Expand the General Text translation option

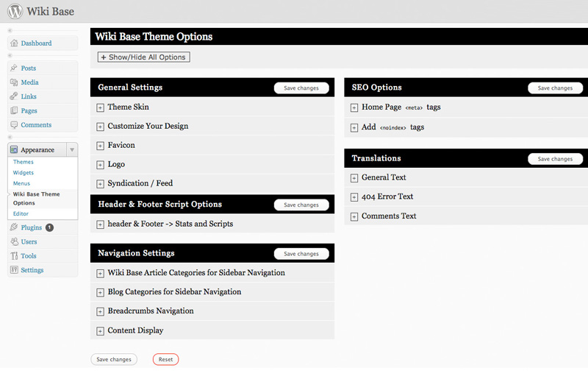(x=354, y=178)
